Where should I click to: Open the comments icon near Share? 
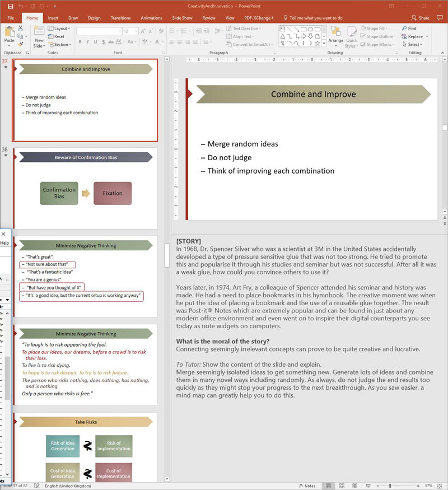(440, 18)
